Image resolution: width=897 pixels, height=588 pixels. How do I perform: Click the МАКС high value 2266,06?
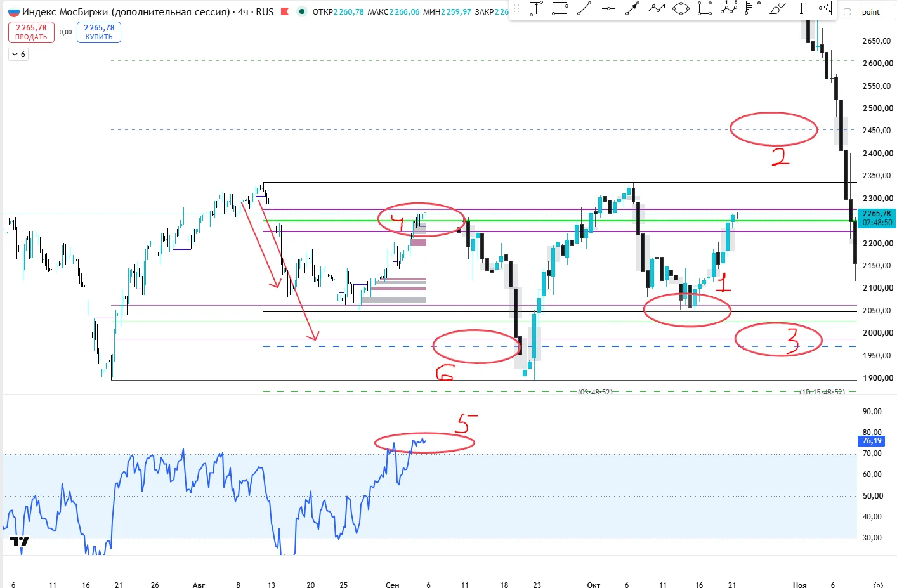click(404, 12)
